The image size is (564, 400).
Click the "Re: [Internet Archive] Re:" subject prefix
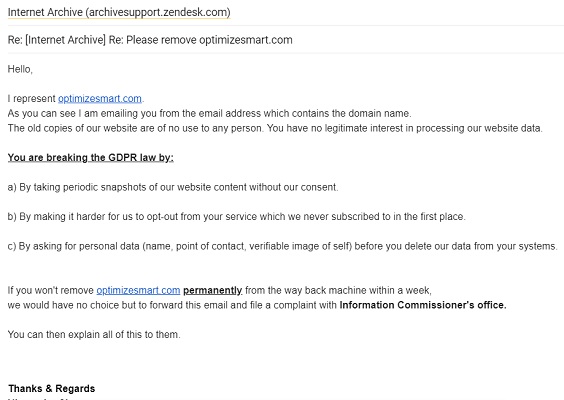[x=66, y=40]
